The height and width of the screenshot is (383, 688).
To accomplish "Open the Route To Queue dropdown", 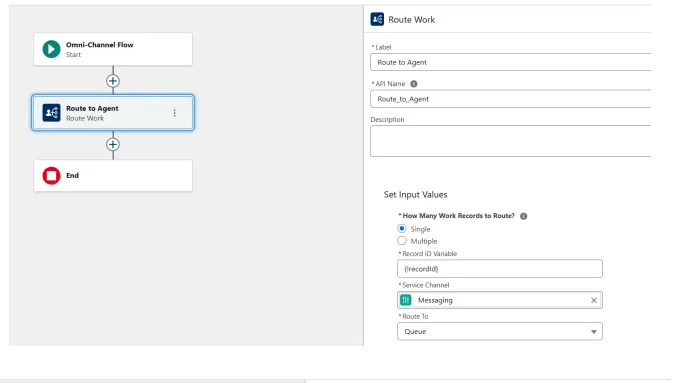I will (500, 331).
